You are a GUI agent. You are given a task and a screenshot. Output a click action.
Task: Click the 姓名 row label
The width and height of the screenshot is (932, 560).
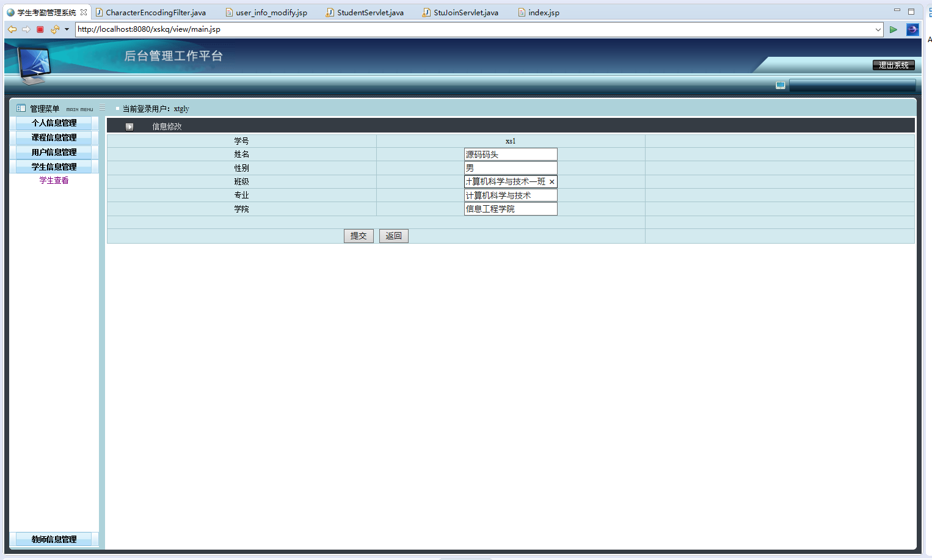click(x=241, y=155)
